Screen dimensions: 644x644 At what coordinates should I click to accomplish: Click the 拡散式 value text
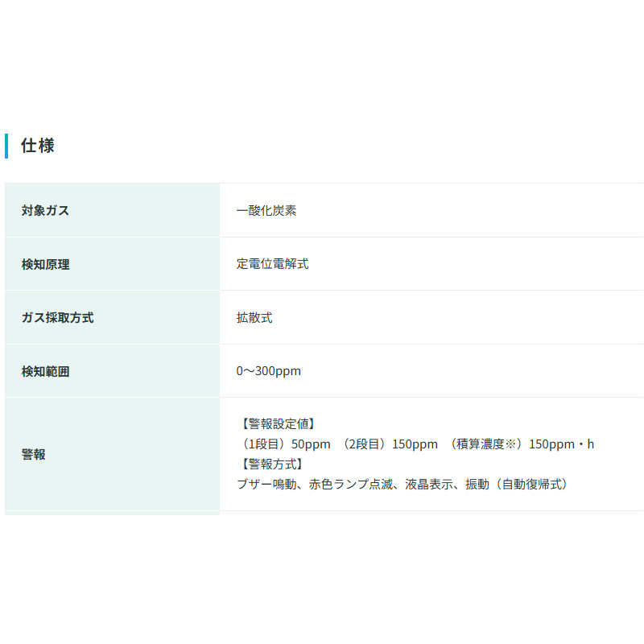[254, 318]
